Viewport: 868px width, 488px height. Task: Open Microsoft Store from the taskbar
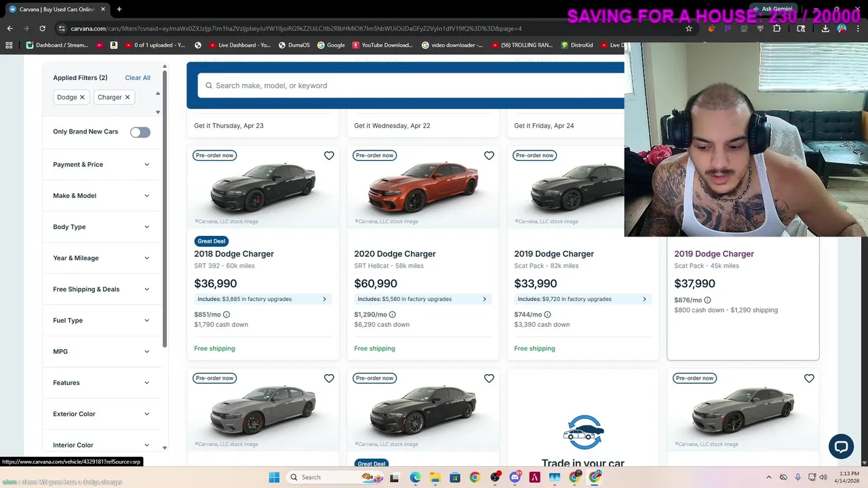coord(454,477)
